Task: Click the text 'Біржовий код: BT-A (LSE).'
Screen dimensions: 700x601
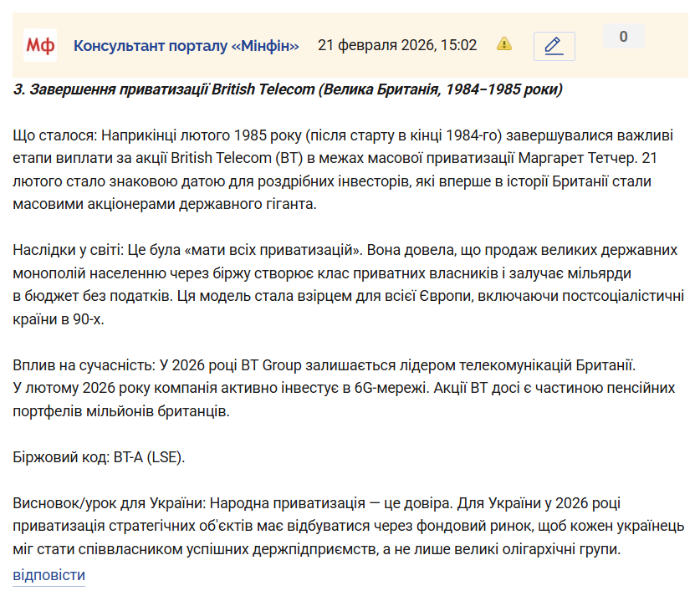Action: tap(99, 457)
